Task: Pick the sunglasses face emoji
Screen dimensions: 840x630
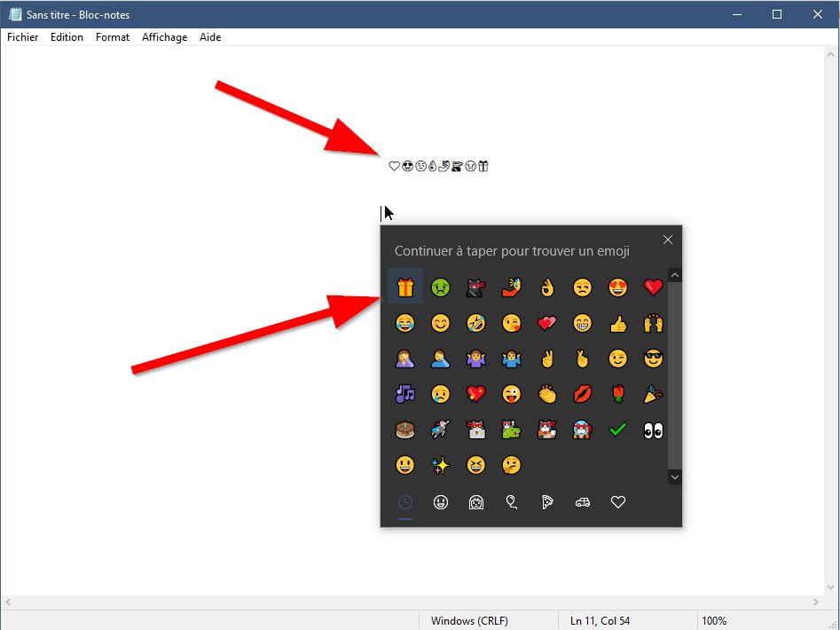Action: coord(653,358)
